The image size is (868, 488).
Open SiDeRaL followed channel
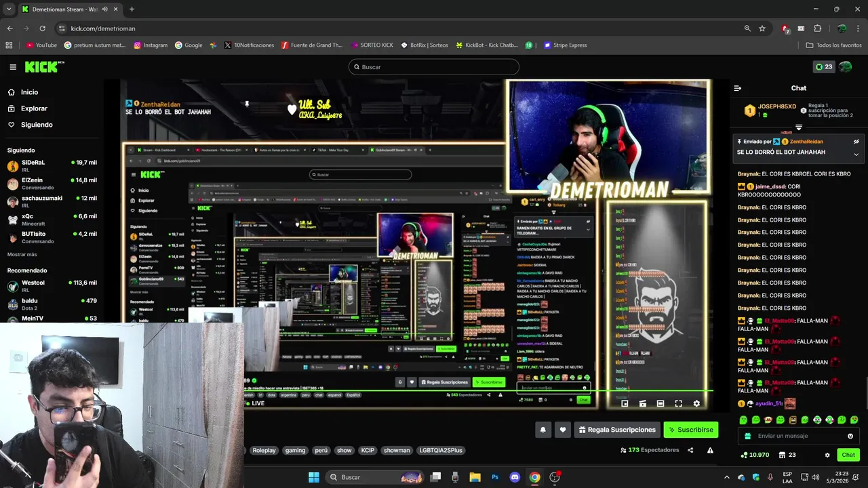[52, 166]
